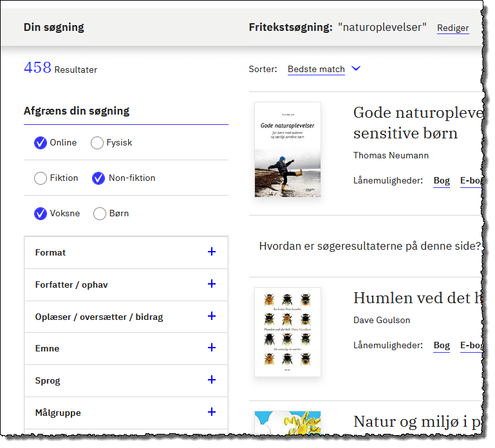Expand the Format filter plus icon
The width and height of the screenshot is (495, 448).
pyautogui.click(x=212, y=252)
